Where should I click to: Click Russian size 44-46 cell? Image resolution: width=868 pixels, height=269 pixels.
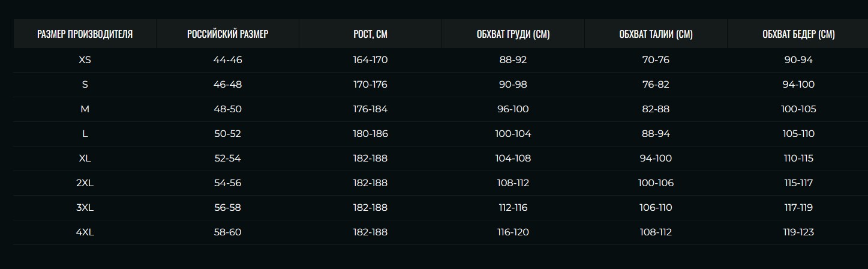pos(227,60)
